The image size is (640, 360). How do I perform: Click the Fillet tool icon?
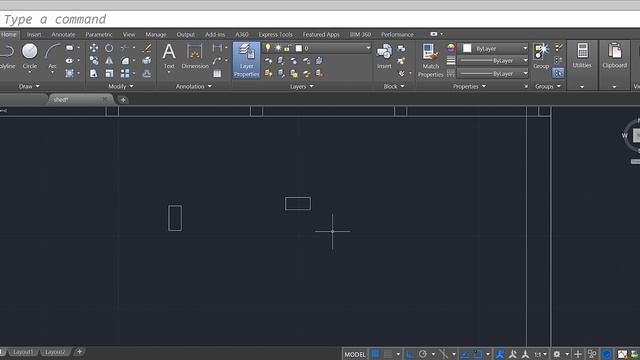tap(125, 61)
